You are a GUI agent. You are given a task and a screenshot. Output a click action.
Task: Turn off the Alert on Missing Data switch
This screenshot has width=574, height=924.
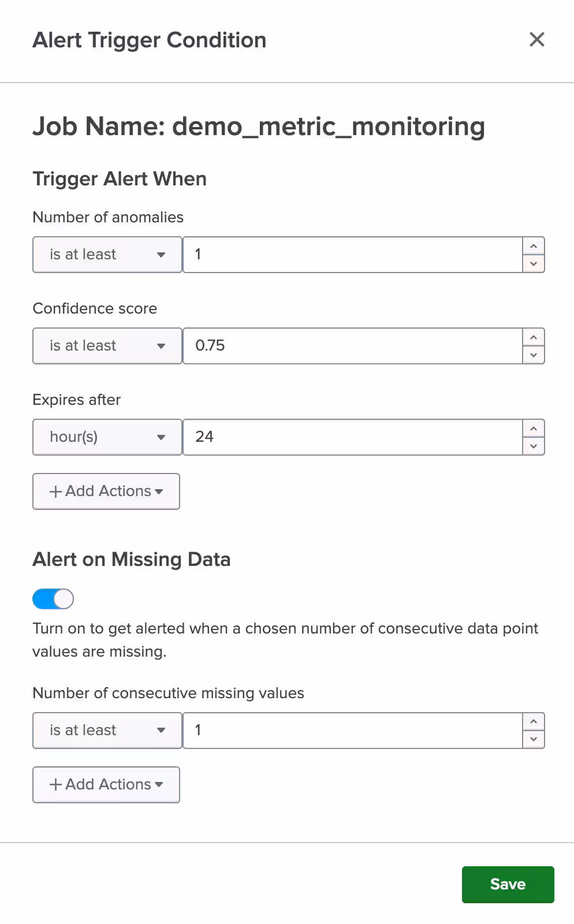pyautogui.click(x=53, y=599)
